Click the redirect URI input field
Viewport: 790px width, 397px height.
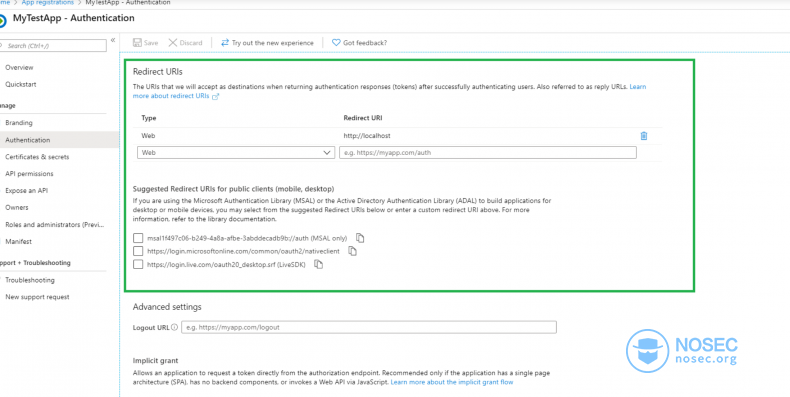488,153
